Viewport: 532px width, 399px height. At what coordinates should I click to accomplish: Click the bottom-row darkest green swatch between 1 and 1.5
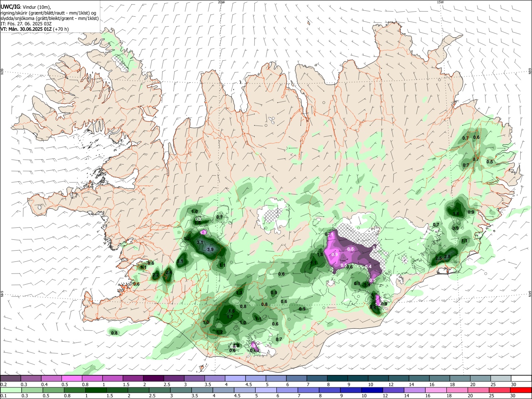point(95,390)
